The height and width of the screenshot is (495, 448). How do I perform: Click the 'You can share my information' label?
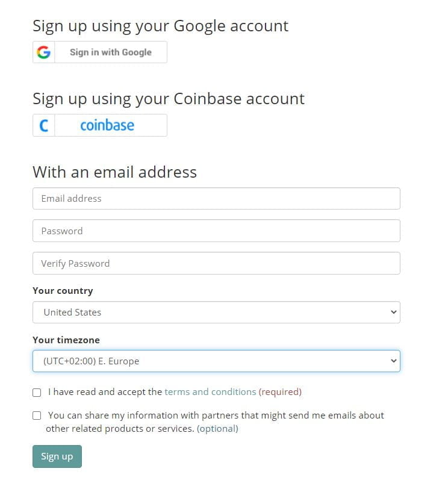[215, 422]
